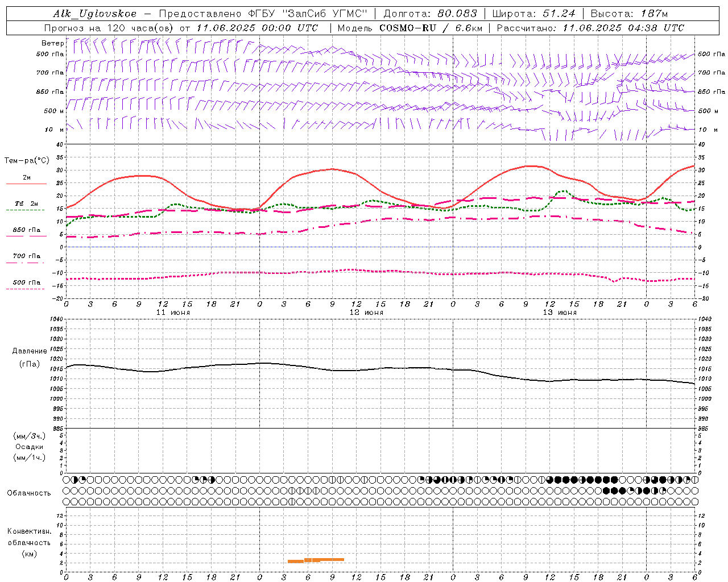Select the 'Прогноз на 120 часа(ов)' forecast text
This screenshot has height=582, width=728.
[x=109, y=28]
